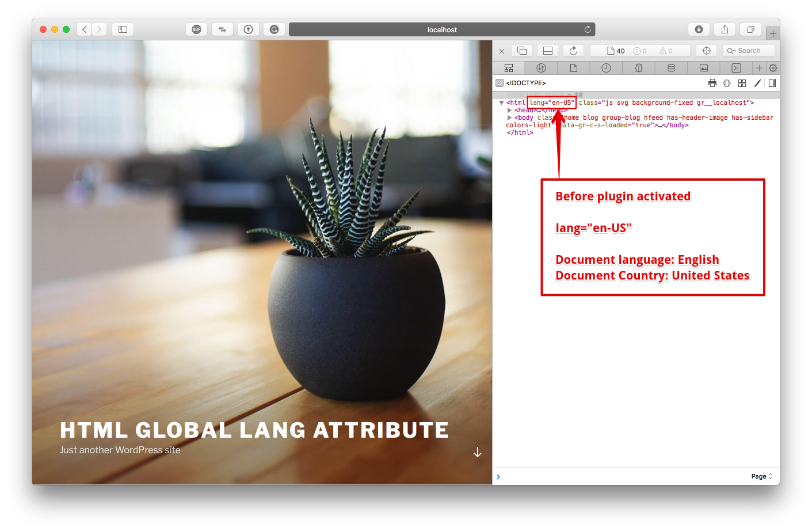Open Web Inspector settings gear

[x=773, y=68]
